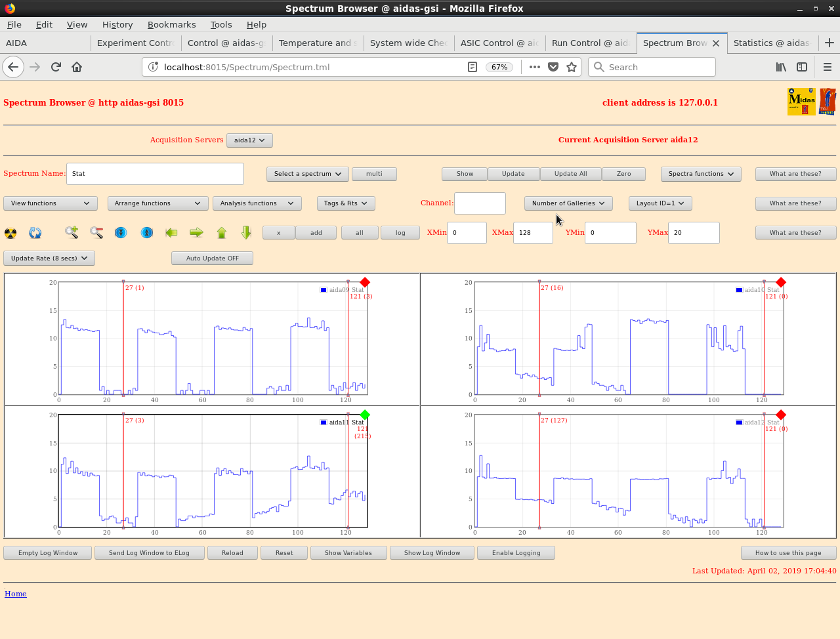840x639 pixels.
Task: Switch to ASIC Control tab
Action: 499,43
